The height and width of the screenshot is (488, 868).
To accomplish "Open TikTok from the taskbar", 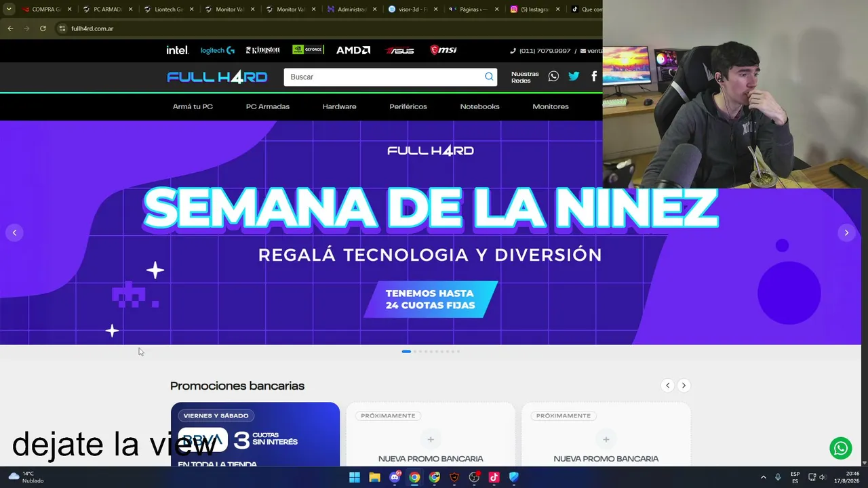I will [494, 477].
